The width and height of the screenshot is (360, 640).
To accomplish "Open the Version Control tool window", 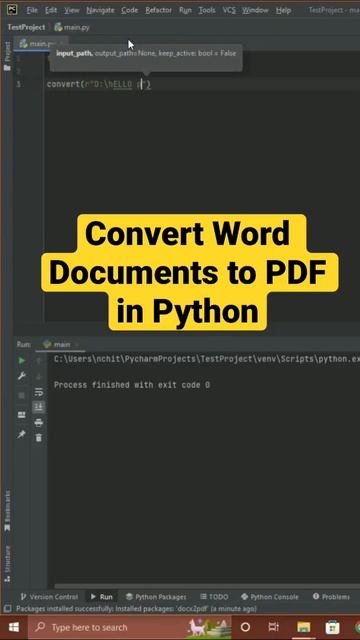I will coord(49,597).
